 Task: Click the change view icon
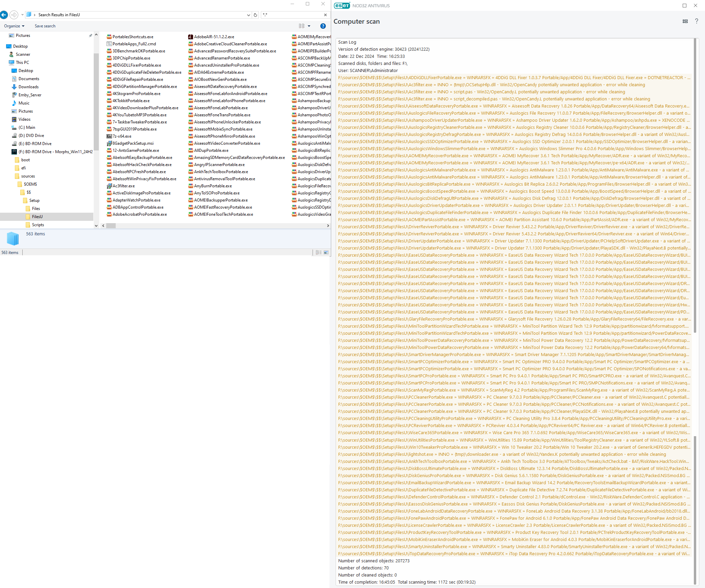pyautogui.click(x=302, y=26)
